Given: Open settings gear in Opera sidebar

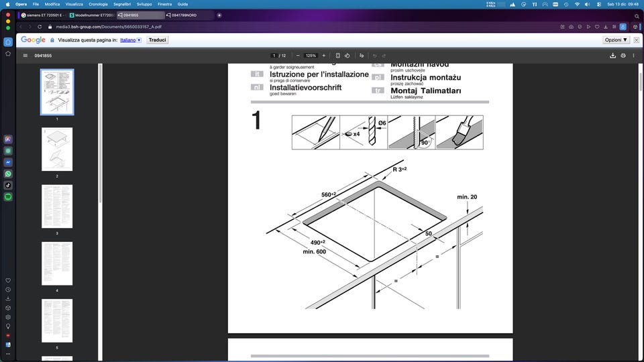Looking at the screenshot, I should (x=8, y=317).
